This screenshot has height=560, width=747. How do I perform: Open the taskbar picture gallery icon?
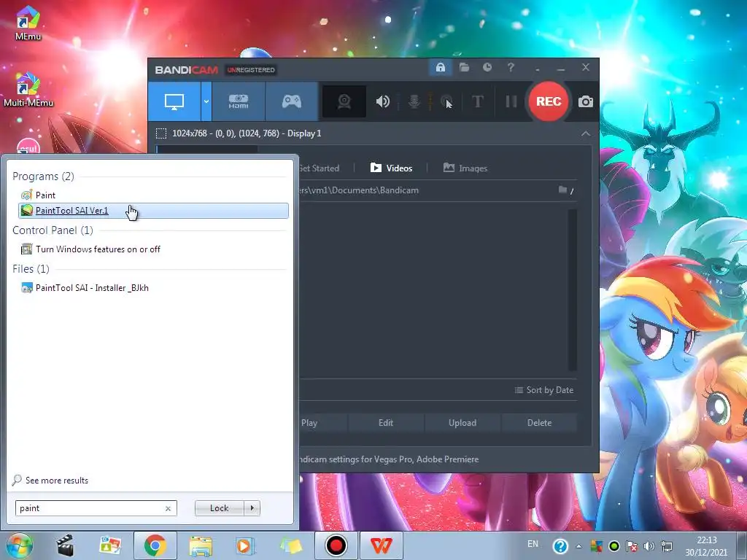point(110,545)
